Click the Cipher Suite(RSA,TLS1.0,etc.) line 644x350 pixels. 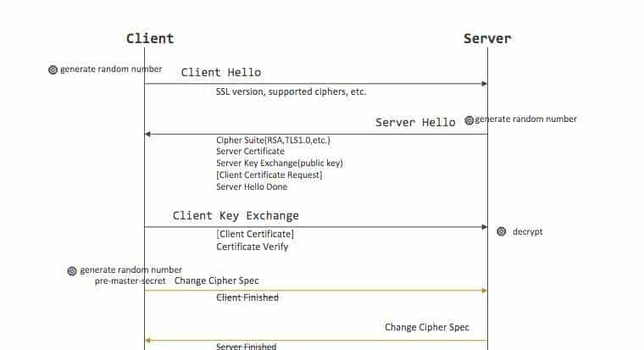point(271,140)
